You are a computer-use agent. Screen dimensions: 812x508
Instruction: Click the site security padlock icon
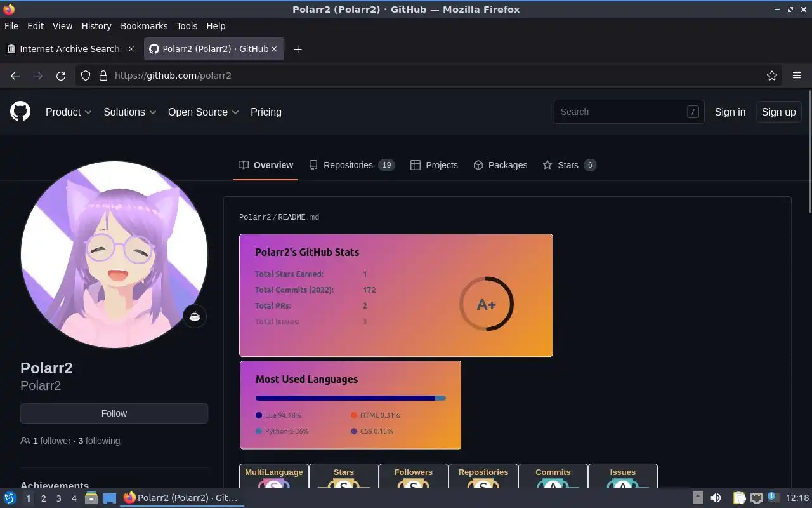pos(103,76)
